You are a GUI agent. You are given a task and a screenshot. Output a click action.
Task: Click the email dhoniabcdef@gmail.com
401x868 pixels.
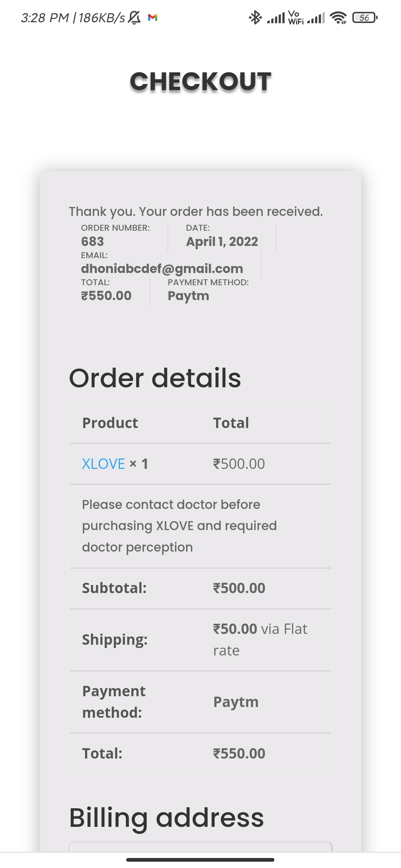point(162,269)
